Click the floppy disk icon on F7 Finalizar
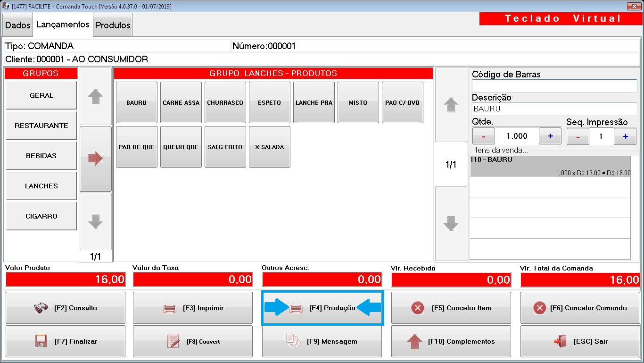The width and height of the screenshot is (644, 363). pyautogui.click(x=41, y=341)
